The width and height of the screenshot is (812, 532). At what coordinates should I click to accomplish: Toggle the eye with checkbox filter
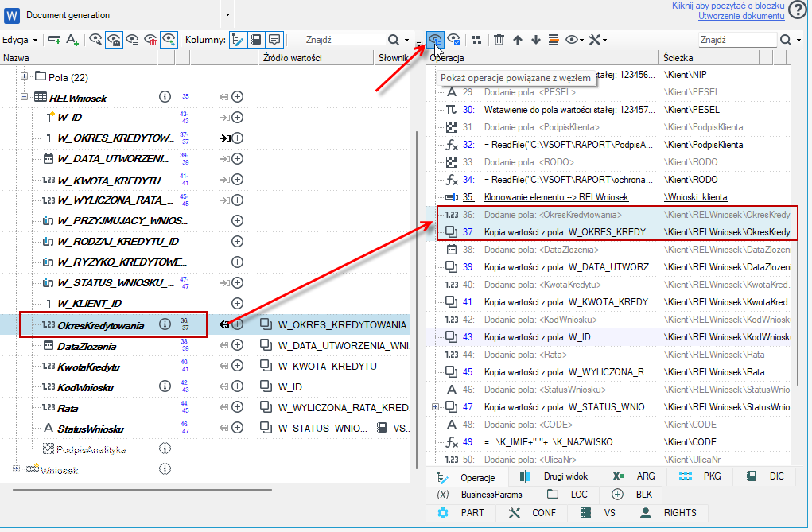(x=453, y=40)
